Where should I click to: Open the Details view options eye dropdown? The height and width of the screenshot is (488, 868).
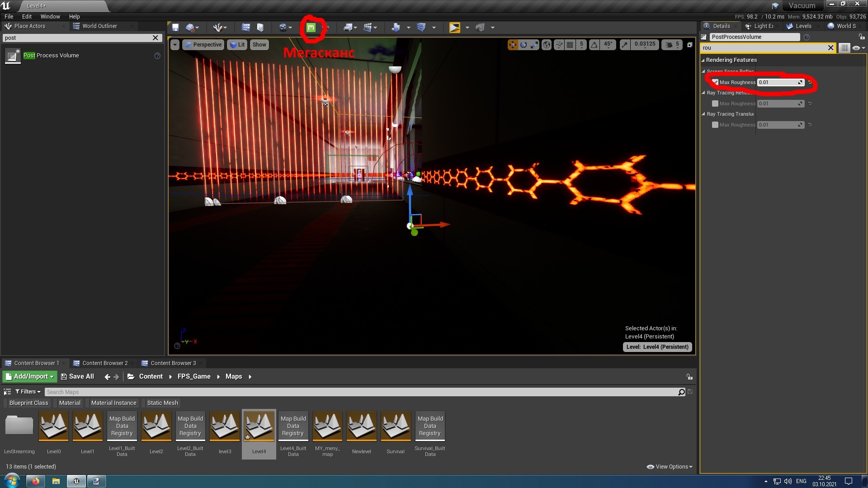(x=859, y=48)
